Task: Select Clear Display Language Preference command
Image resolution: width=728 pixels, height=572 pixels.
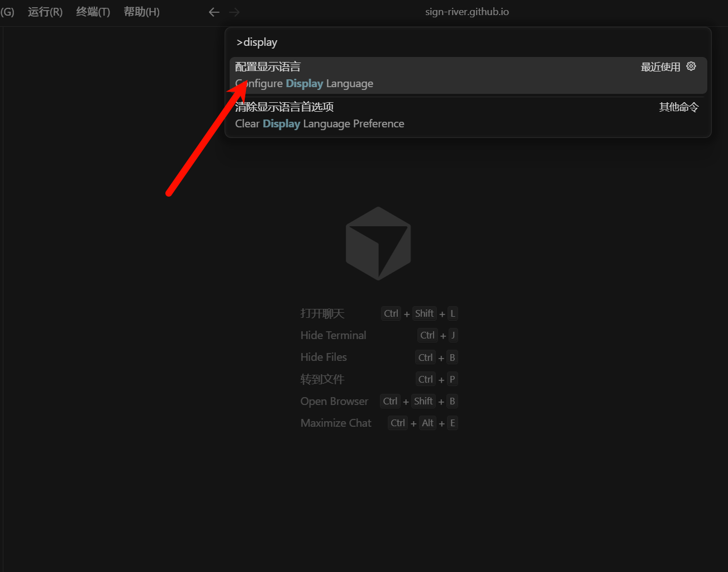Action: 468,116
